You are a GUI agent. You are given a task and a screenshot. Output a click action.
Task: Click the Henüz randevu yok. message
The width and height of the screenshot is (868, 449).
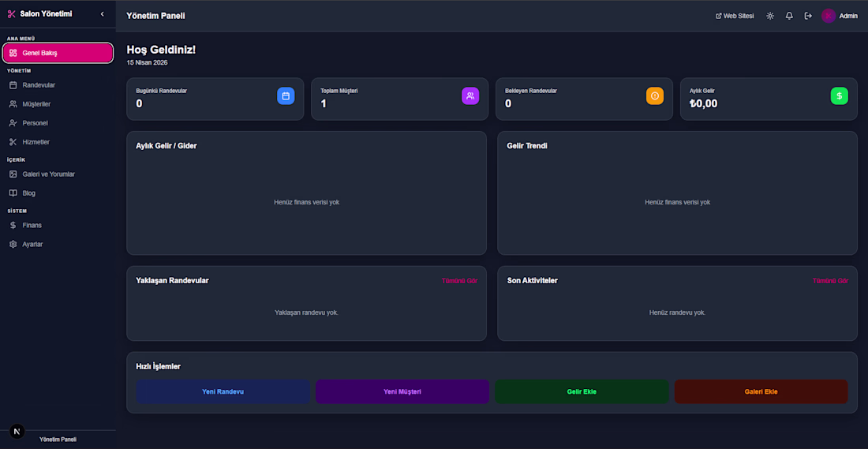(x=678, y=312)
